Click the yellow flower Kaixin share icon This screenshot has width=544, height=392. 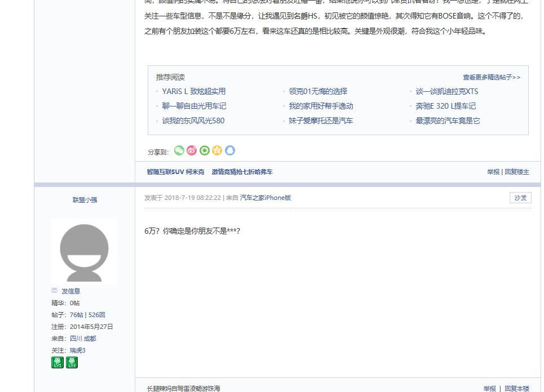[216, 151]
